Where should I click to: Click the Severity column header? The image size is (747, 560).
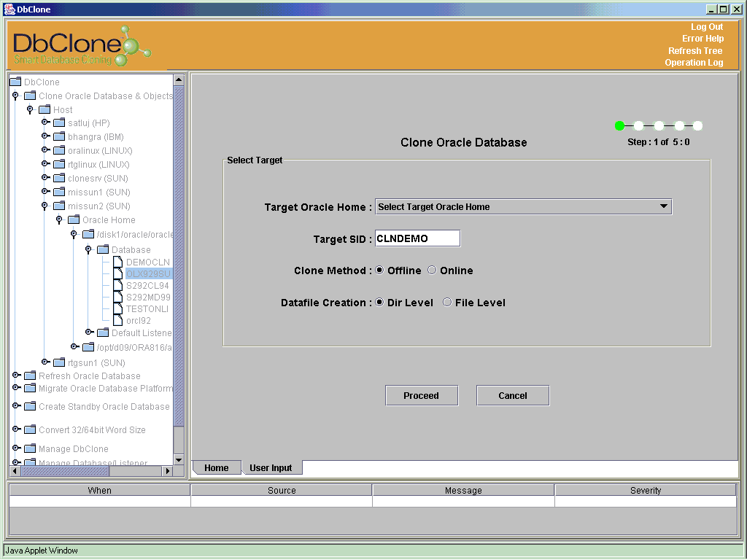646,490
